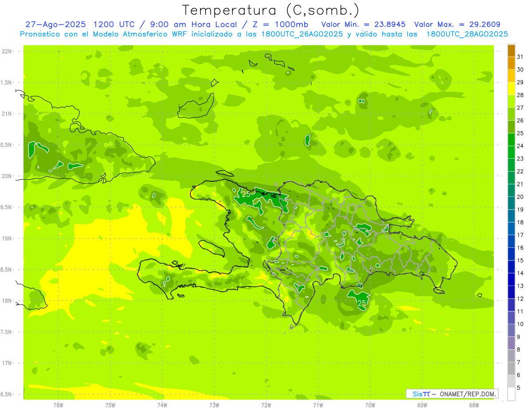Click the '25' contour label south of Dominican Republic
This screenshot has width=532, height=411.
(362, 303)
